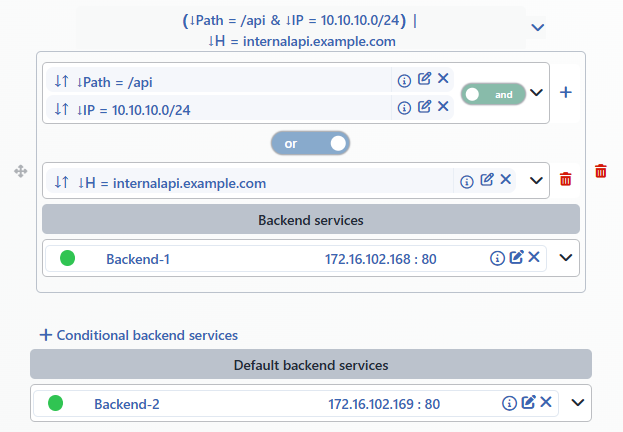Image resolution: width=623 pixels, height=432 pixels.
Task: Click address 172.16.102.168 : 80
Action: click(x=381, y=259)
